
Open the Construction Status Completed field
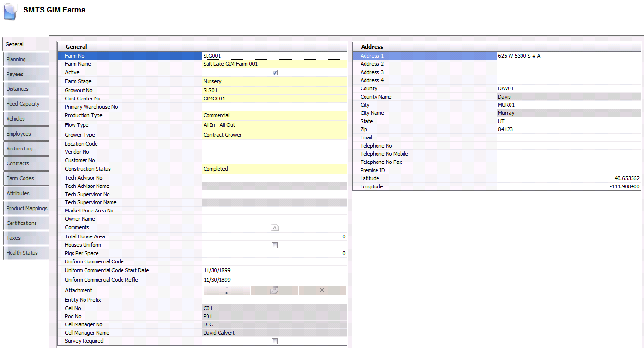click(x=274, y=169)
